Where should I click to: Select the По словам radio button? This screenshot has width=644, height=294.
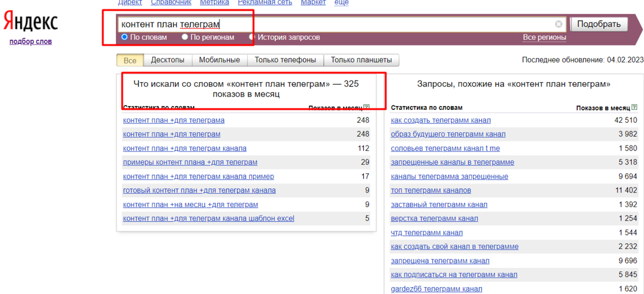125,37
